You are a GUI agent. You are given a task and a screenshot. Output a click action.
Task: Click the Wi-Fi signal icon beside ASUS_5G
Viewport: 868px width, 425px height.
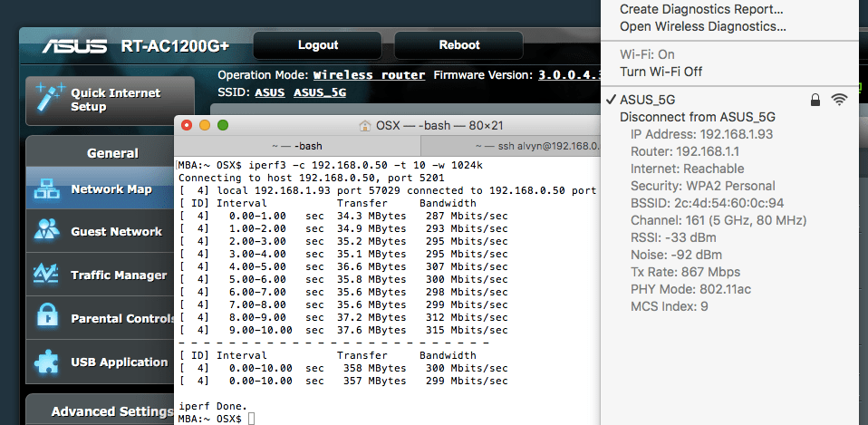838,100
